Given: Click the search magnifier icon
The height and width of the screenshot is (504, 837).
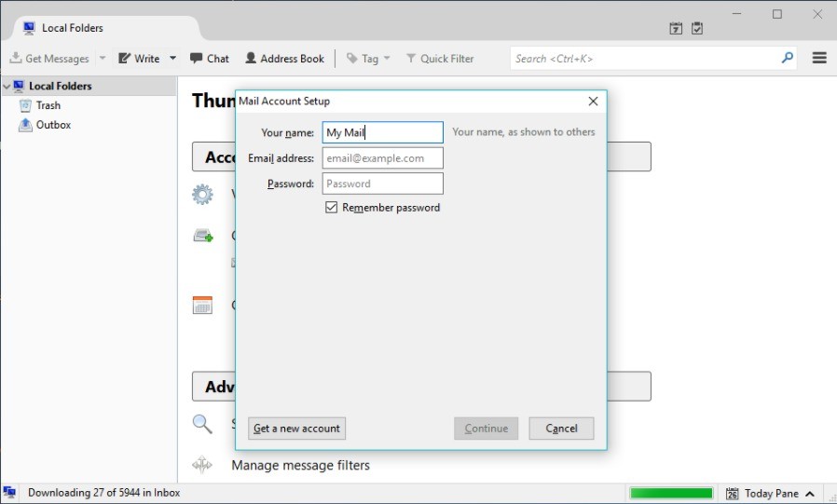Looking at the screenshot, I should point(788,58).
